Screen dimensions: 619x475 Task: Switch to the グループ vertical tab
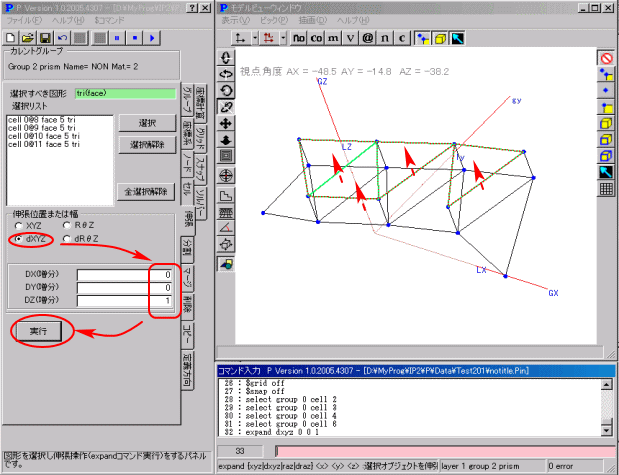pyautogui.click(x=187, y=99)
